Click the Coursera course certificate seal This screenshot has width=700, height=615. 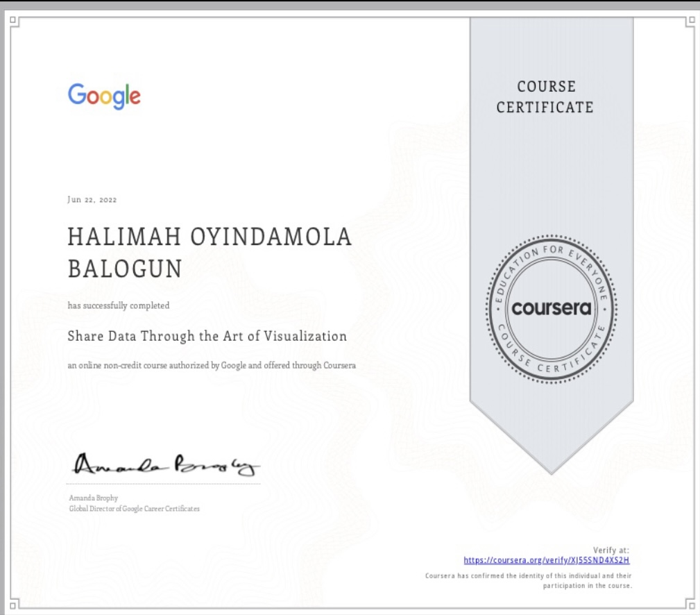pos(552,309)
